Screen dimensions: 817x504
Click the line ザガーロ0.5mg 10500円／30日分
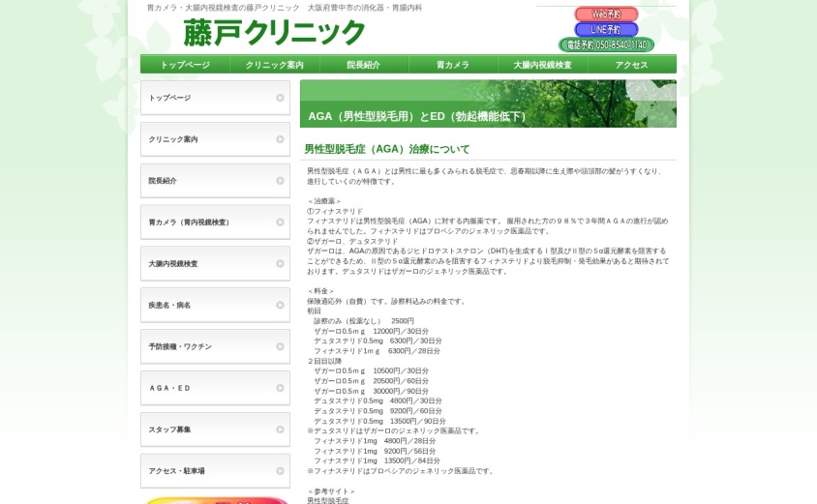pyautogui.click(x=371, y=371)
